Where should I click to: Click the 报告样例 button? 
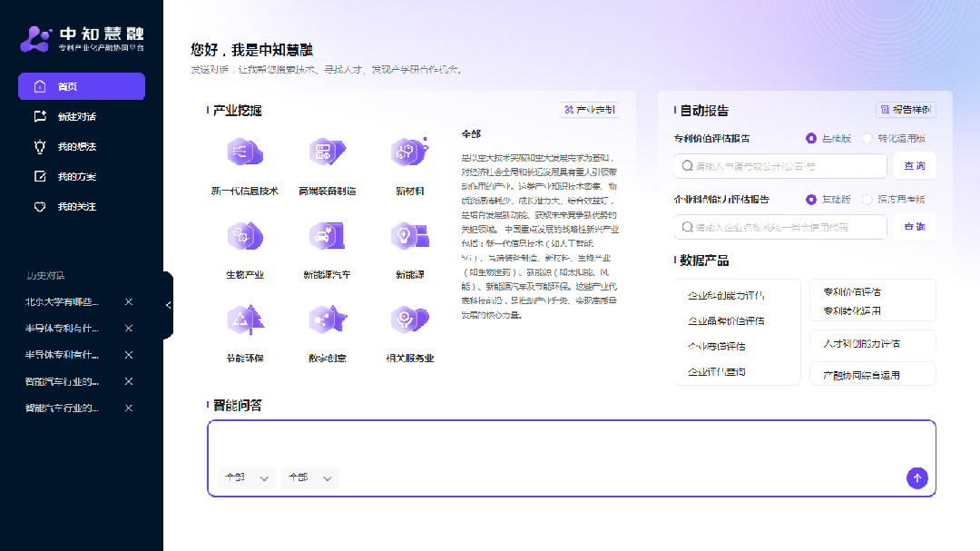[x=906, y=110]
